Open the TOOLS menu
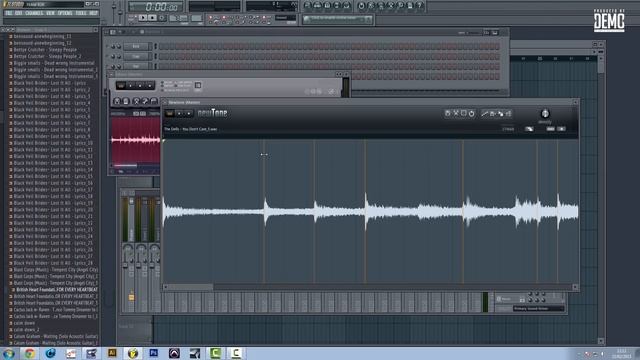The image size is (640, 360). [81, 13]
